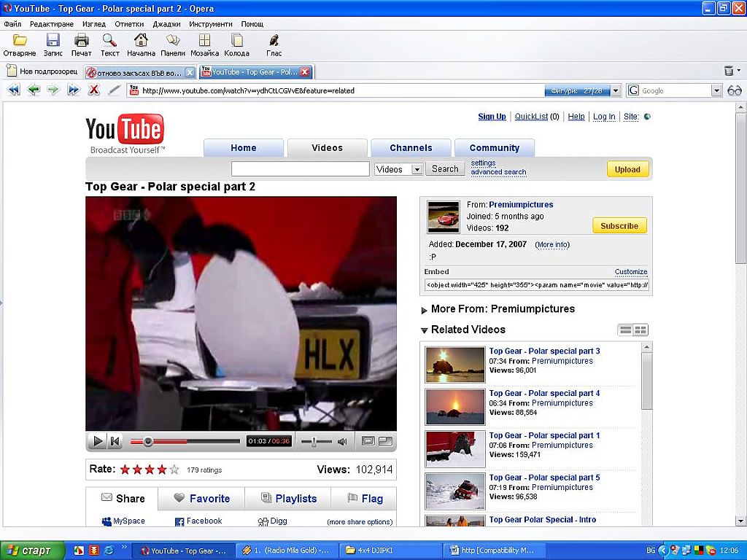
Task: Click the yellow Upload button
Action: [627, 169]
